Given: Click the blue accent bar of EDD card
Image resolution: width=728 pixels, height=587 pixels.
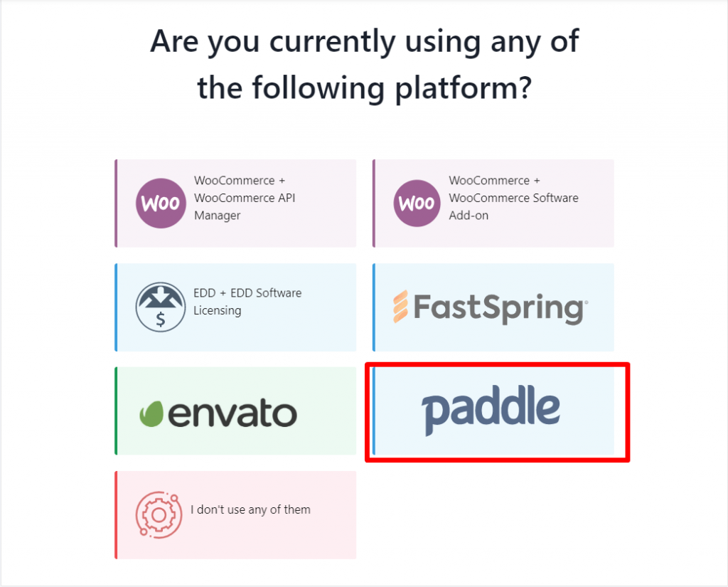Looking at the screenshot, I should pyautogui.click(x=116, y=307).
